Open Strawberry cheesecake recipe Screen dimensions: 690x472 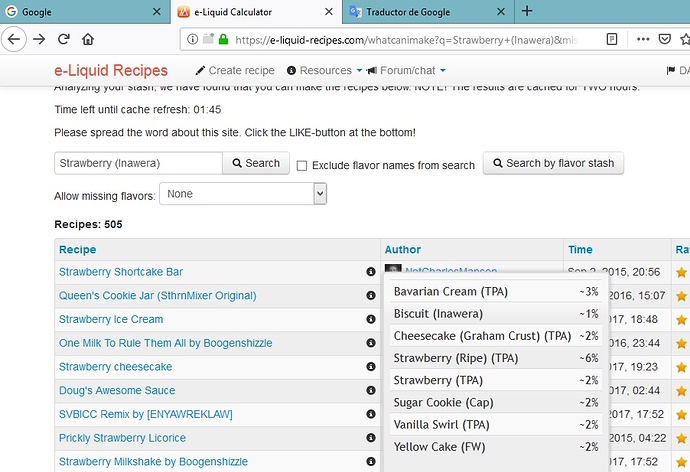tap(115, 367)
